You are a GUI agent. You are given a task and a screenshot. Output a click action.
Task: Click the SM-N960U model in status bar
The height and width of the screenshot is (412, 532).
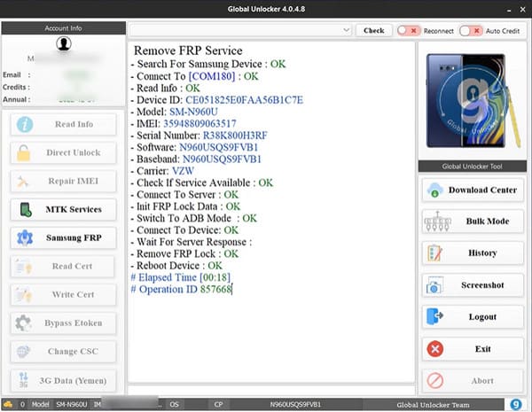click(x=72, y=404)
